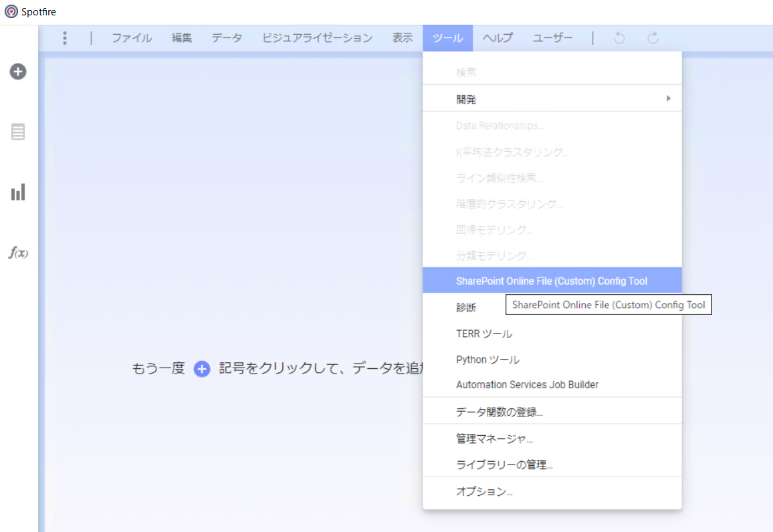Viewport: 773px width, 532px height.
Task: Open the data table panel icon
Action: coord(18,132)
